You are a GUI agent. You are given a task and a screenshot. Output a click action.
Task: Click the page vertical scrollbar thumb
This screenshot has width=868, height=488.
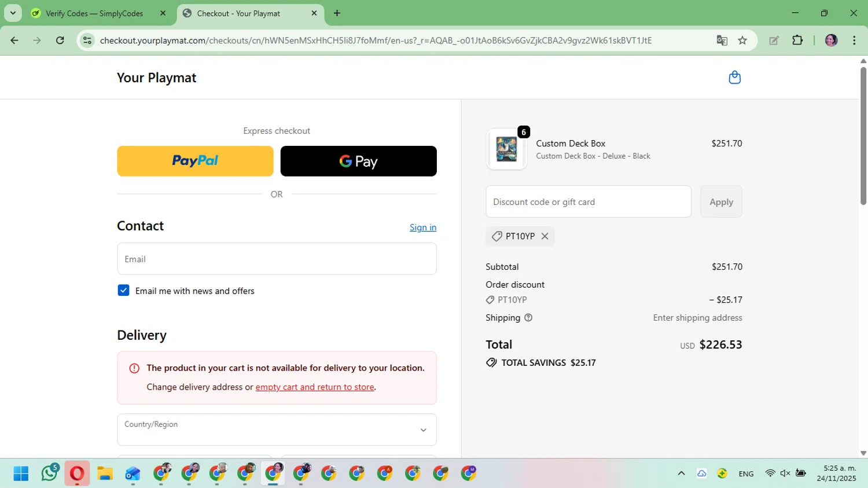pyautogui.click(x=863, y=136)
